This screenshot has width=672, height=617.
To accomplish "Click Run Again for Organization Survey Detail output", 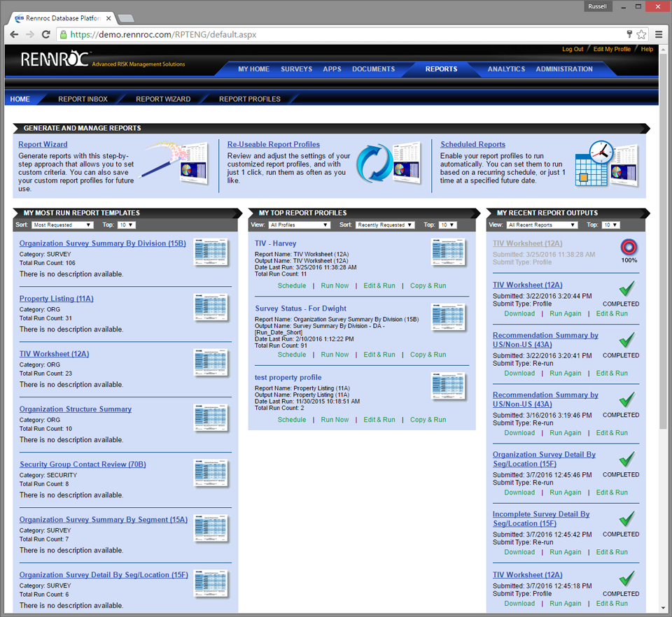I will click(x=566, y=492).
